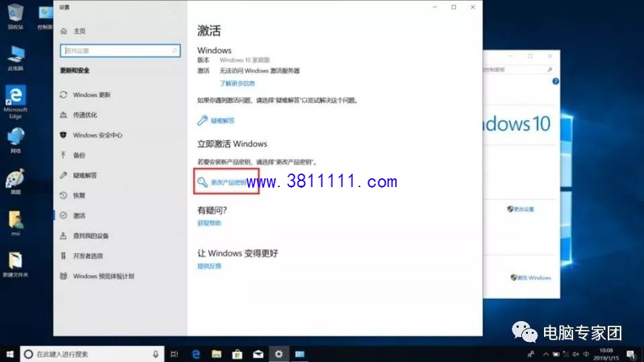644x362 pixels.
Task: Click the help icon in the background window
Action: point(555,81)
